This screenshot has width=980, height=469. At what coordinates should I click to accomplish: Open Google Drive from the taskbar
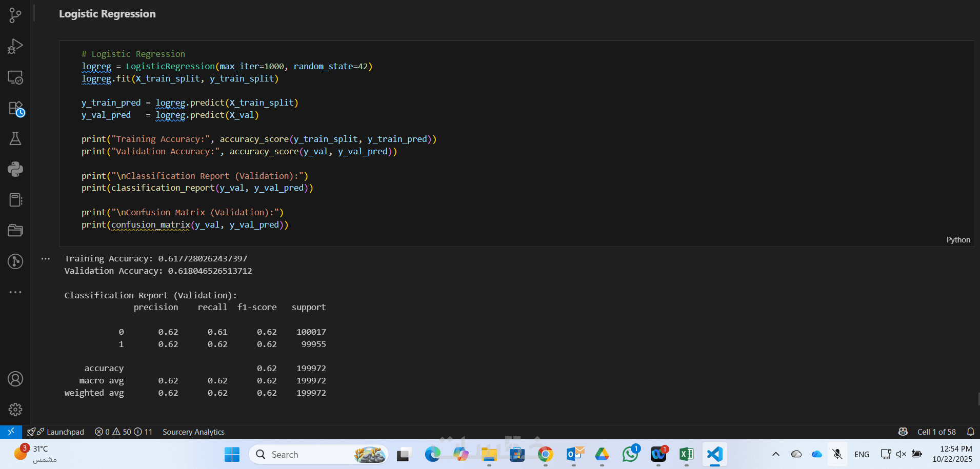602,454
